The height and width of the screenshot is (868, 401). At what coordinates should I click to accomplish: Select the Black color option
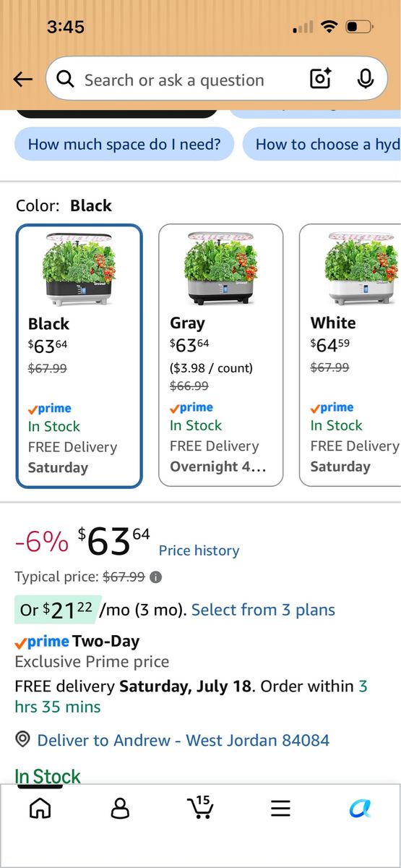[x=79, y=356]
